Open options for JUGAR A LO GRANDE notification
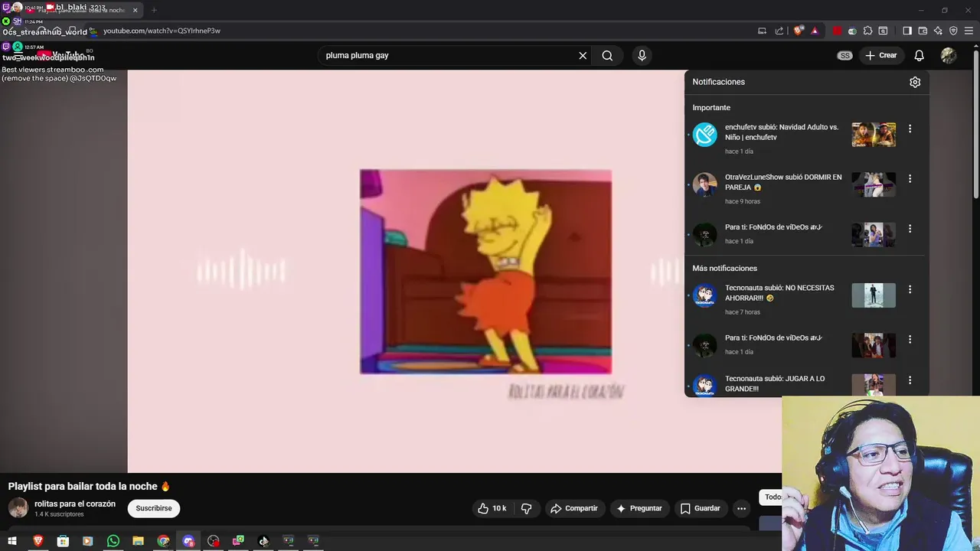Screen dimensions: 980x551 tap(910, 380)
